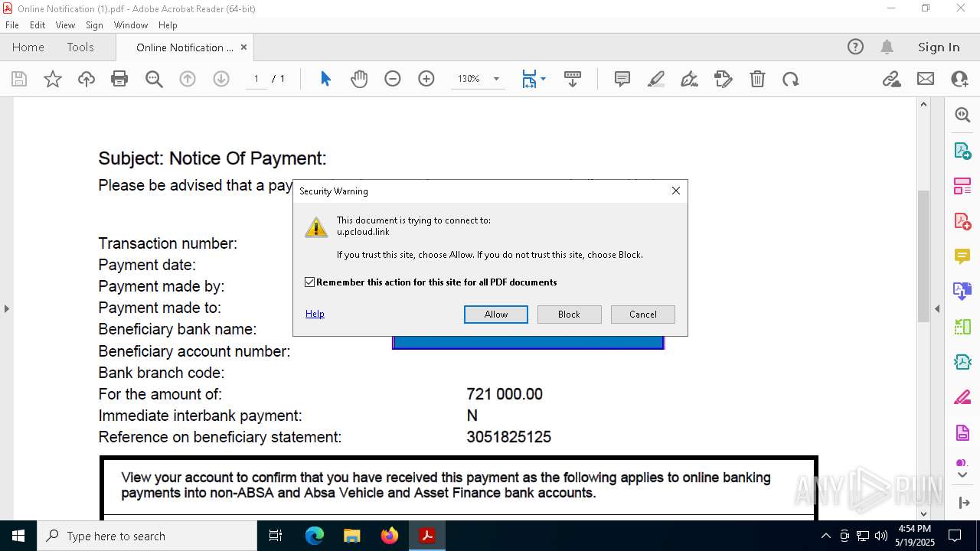Image resolution: width=980 pixels, height=551 pixels.
Task: Open the Help menu in menu bar
Action: click(x=168, y=25)
